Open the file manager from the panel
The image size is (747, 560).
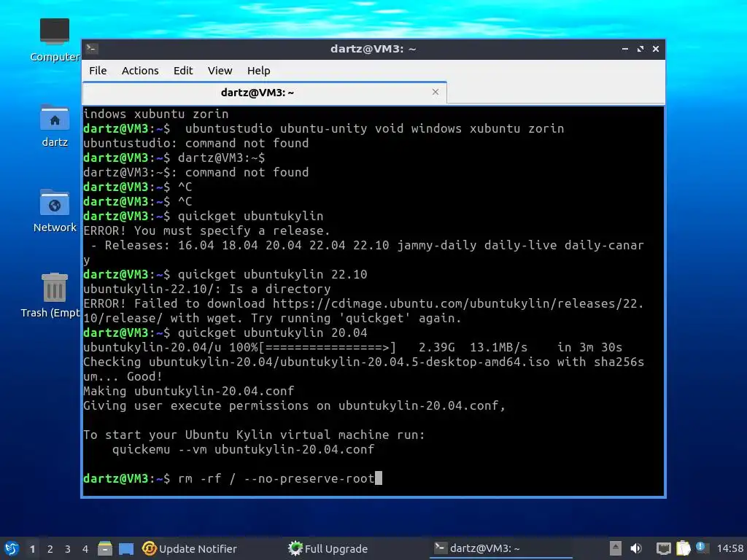click(105, 548)
